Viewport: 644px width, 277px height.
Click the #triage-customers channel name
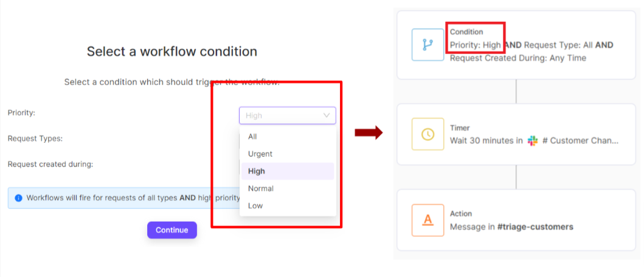tap(535, 227)
